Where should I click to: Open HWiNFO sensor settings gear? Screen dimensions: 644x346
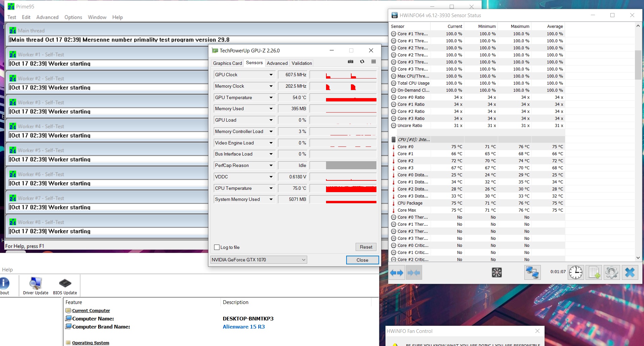point(612,272)
